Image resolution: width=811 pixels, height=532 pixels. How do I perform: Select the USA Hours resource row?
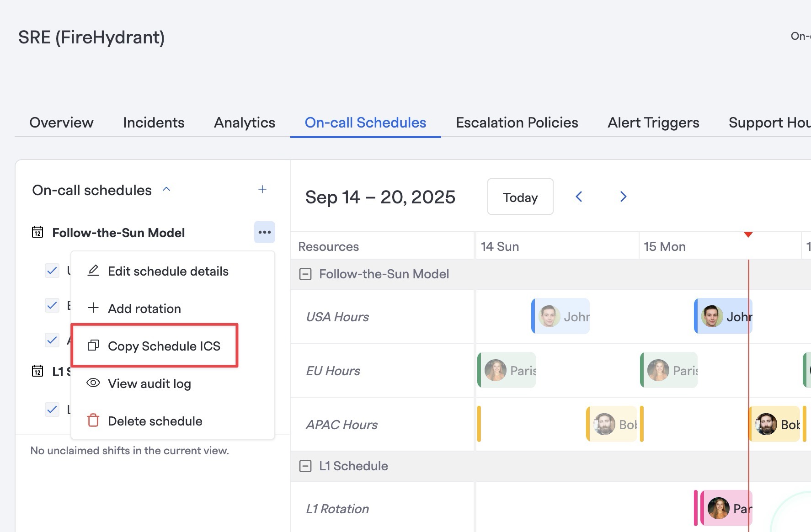click(x=383, y=317)
